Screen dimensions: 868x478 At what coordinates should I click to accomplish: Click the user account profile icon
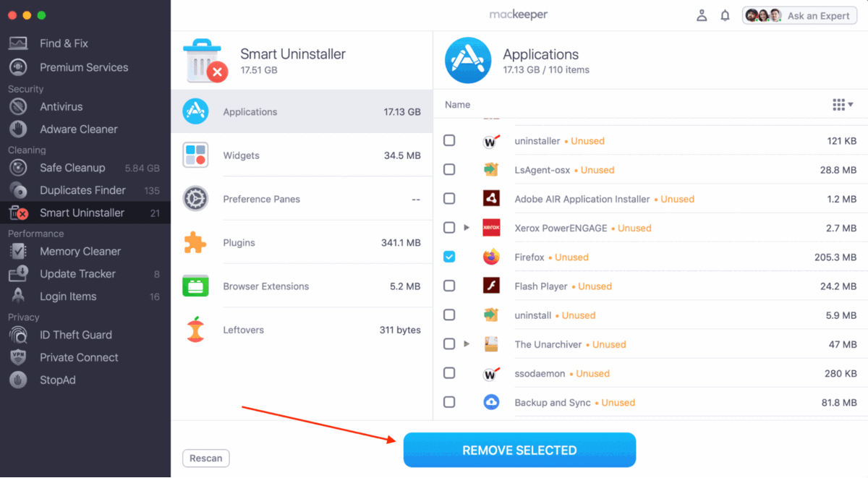click(x=701, y=15)
